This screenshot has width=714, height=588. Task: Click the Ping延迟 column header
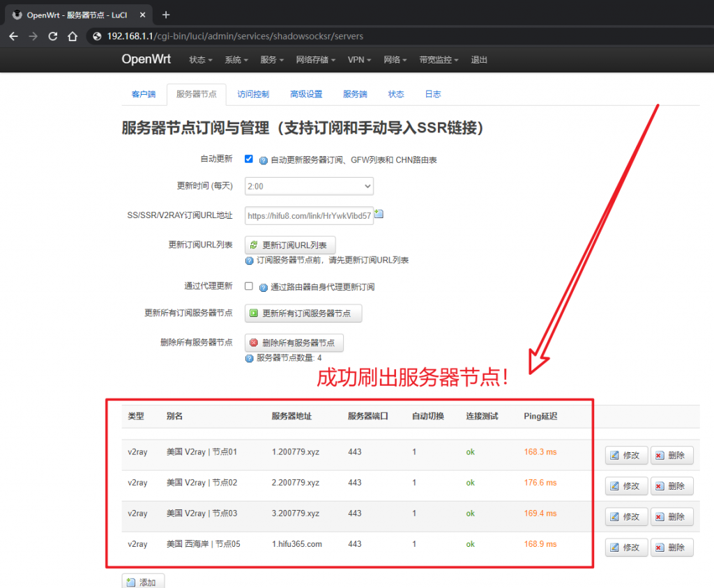540,416
